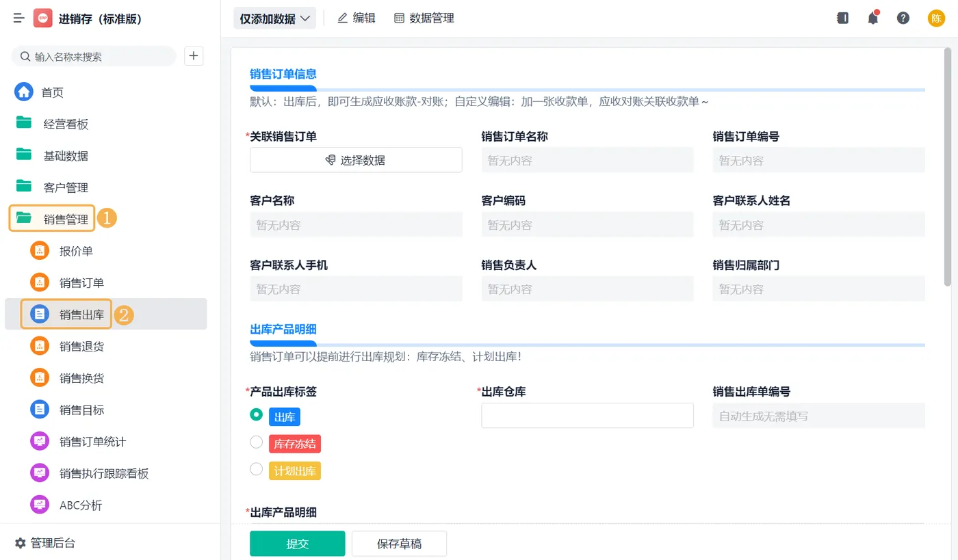
Task: Click the 销售执行跟踪看板 purple icon
Action: tap(40, 473)
